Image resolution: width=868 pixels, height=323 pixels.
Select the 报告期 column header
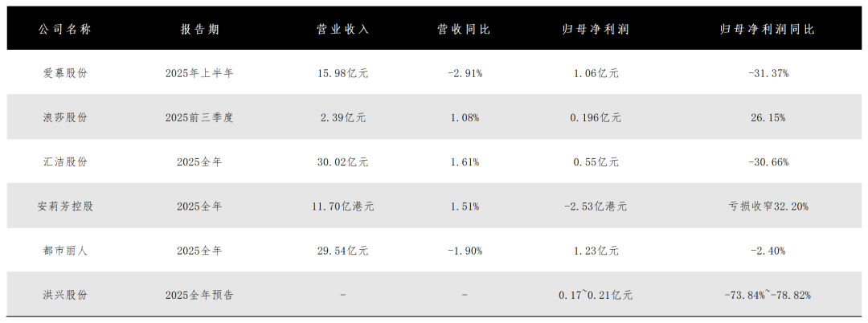[199, 29]
